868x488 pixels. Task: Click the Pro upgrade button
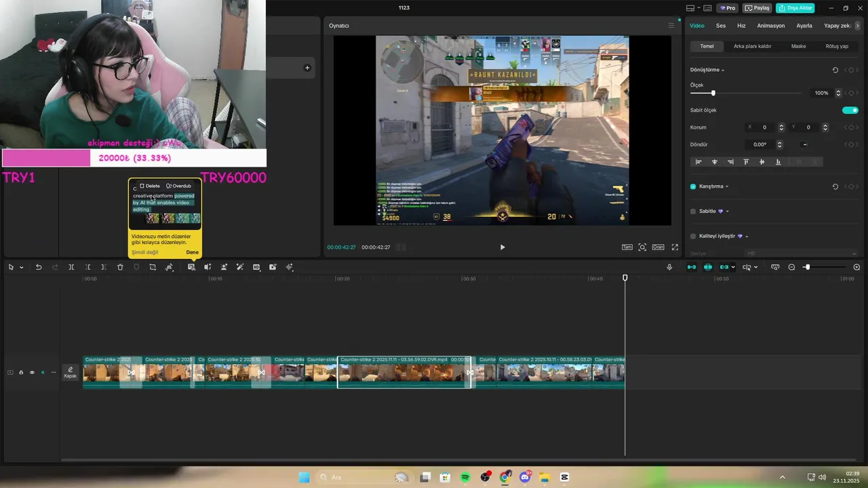tap(728, 8)
